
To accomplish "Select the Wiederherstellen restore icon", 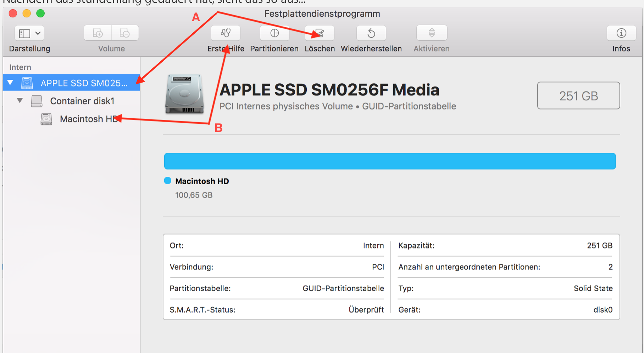I will pos(371,33).
